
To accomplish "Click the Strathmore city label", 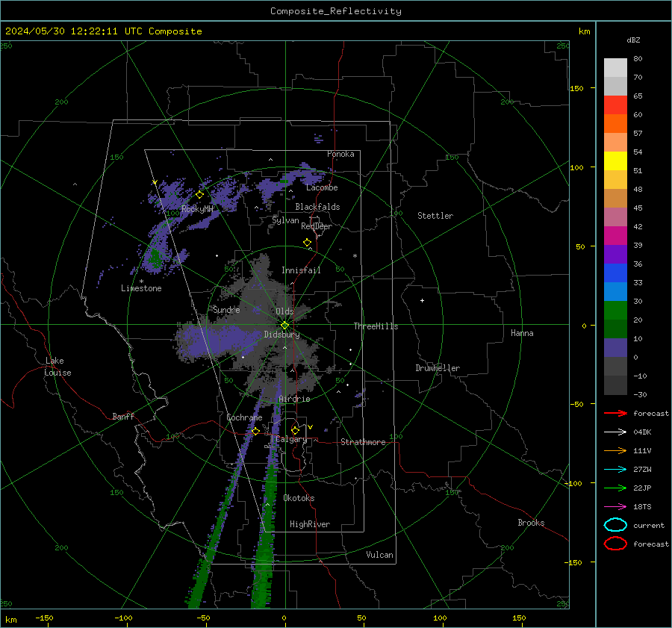I will click(x=363, y=442).
